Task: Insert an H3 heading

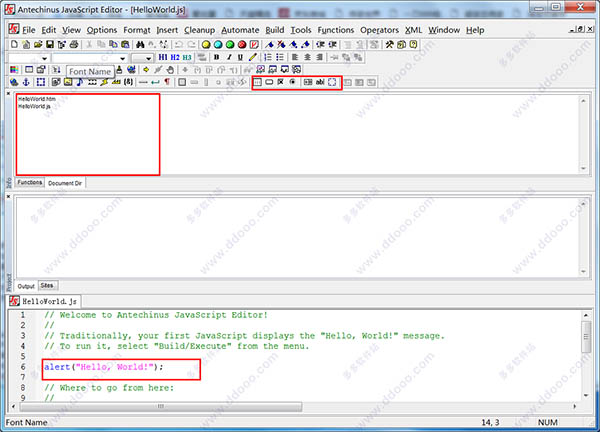Action: (187, 57)
